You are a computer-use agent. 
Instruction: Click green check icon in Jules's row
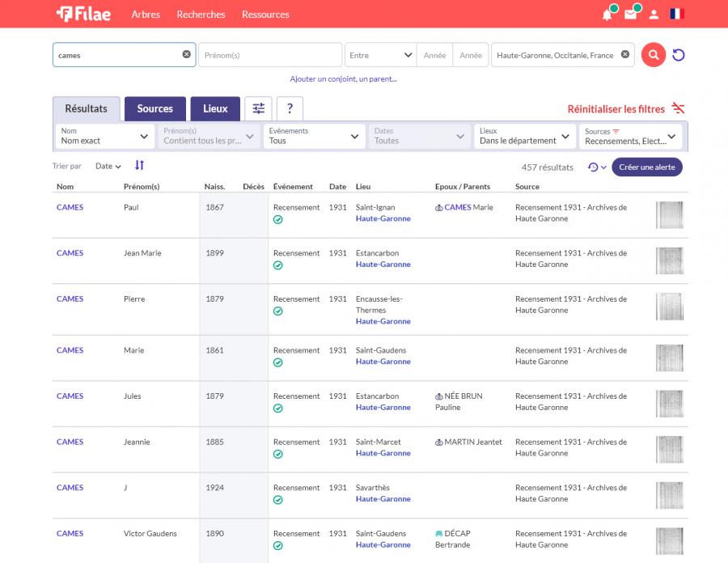coord(278,408)
